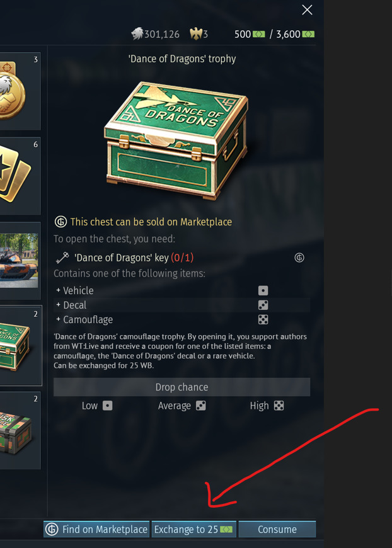
Task: Click the high-chance dice icon next to Camouflage
Action: click(263, 319)
